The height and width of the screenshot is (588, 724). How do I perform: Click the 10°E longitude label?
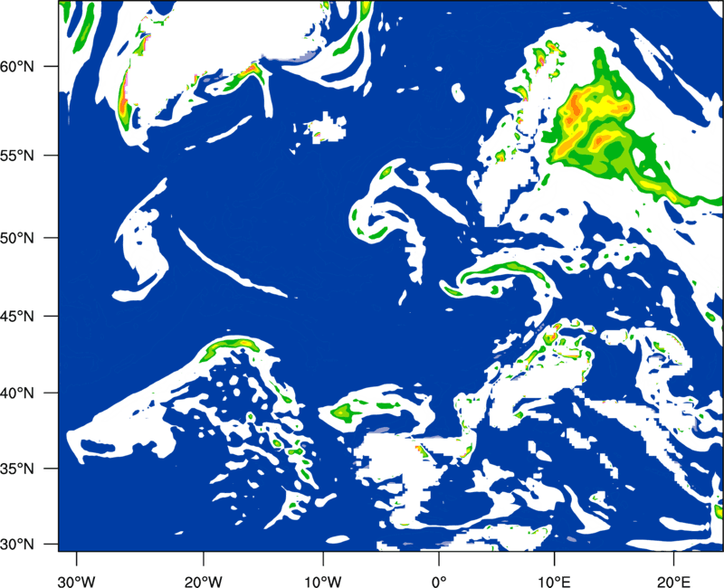[554, 582]
